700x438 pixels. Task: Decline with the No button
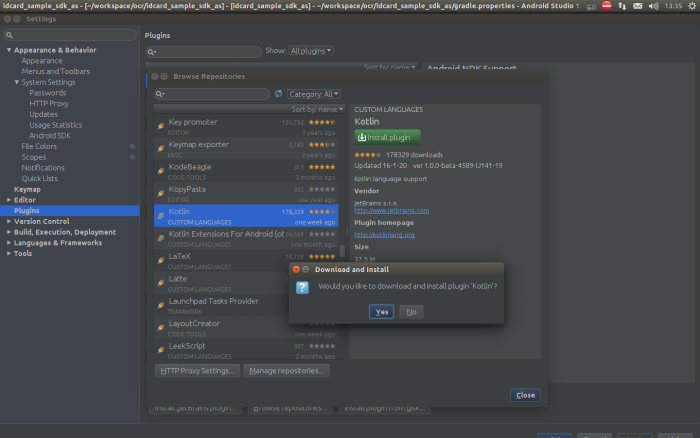411,312
